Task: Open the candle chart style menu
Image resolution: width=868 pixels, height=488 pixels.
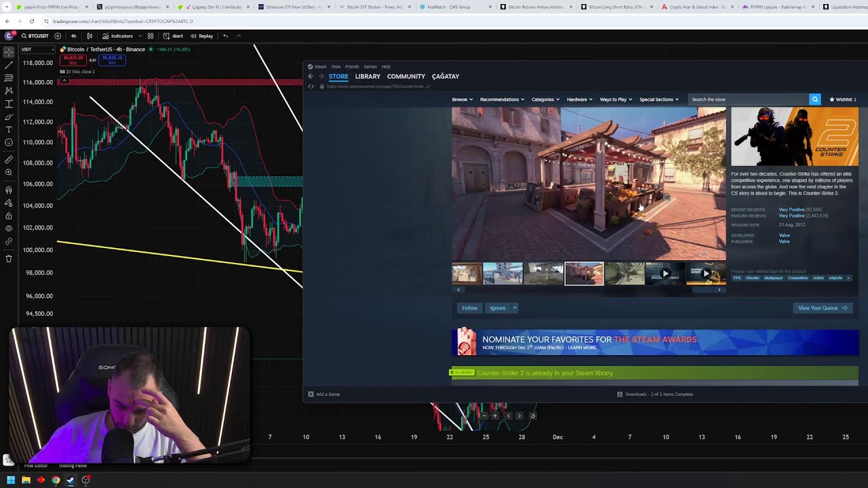Action: pyautogui.click(x=90, y=36)
